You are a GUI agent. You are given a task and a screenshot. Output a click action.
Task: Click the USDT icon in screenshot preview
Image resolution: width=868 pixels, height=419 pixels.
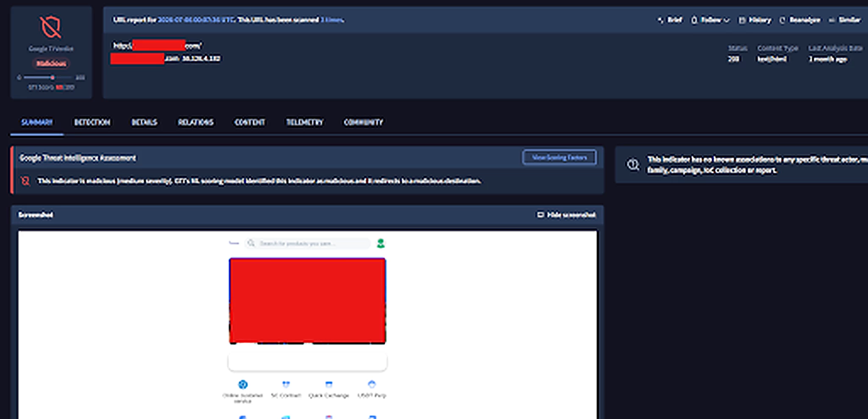coord(372,385)
